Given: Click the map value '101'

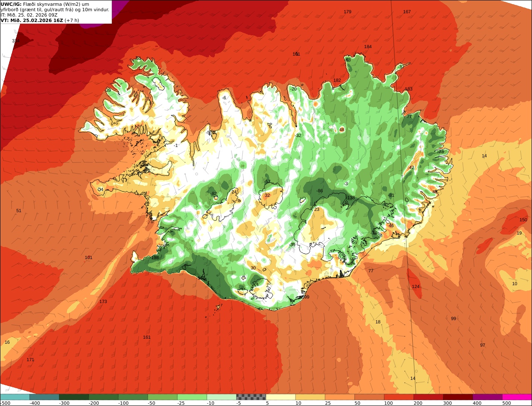Looking at the screenshot, I should (89, 257).
